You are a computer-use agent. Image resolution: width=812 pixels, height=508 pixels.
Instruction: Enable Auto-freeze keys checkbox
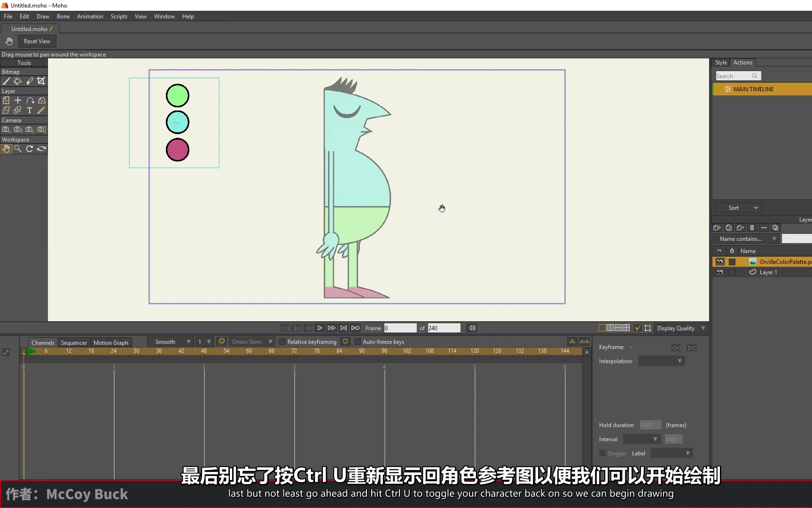358,342
